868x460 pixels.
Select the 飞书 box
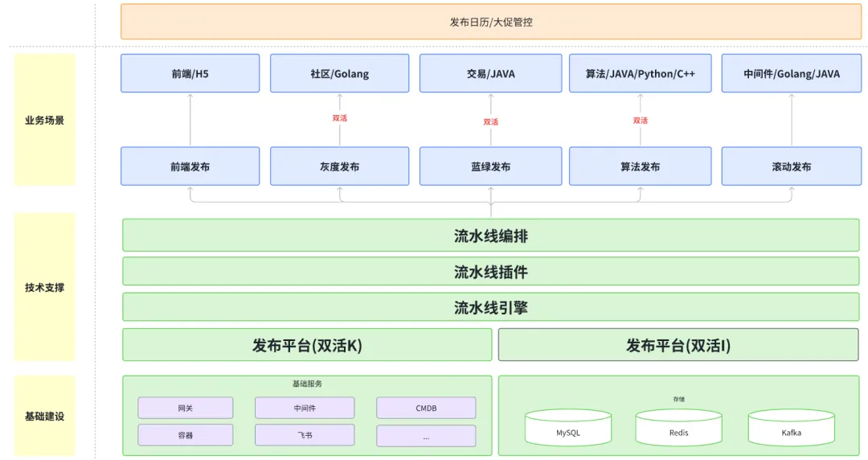point(305,435)
